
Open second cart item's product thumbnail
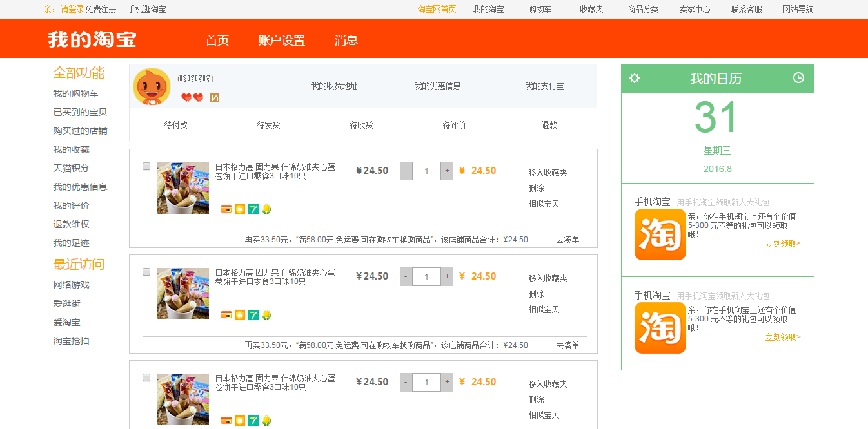(183, 294)
